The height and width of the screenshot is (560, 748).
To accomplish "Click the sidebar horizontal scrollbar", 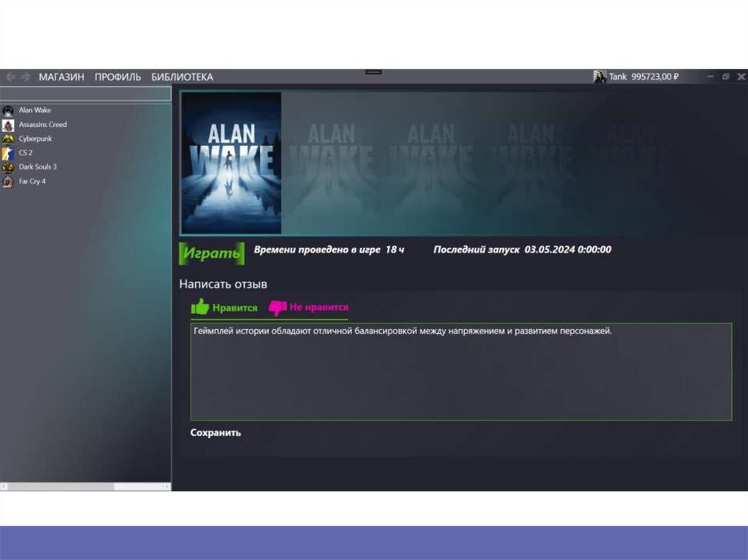I will [86, 486].
